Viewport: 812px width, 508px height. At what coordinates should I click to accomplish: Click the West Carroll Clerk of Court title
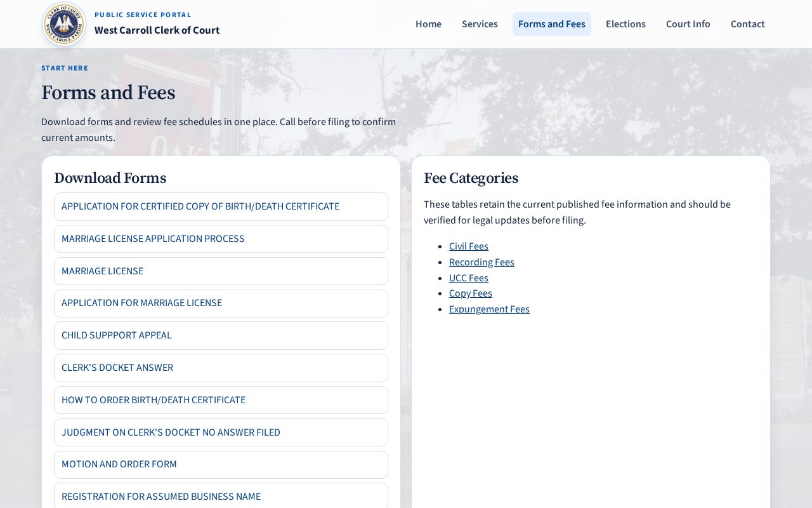pyautogui.click(x=157, y=30)
